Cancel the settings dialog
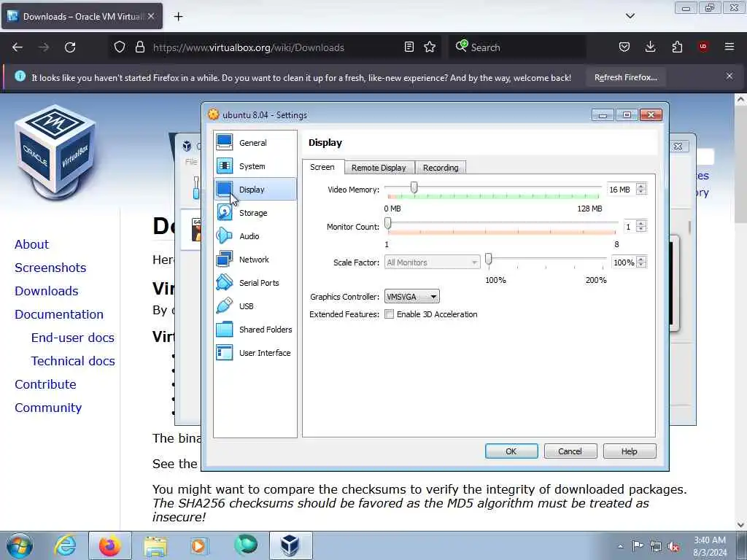This screenshot has width=747, height=560. (x=570, y=451)
